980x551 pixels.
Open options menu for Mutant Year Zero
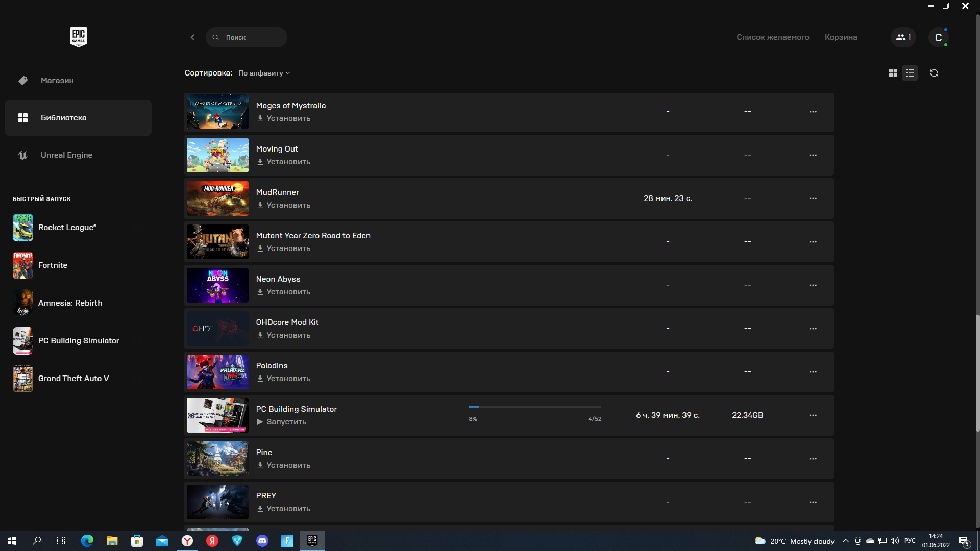[813, 242]
